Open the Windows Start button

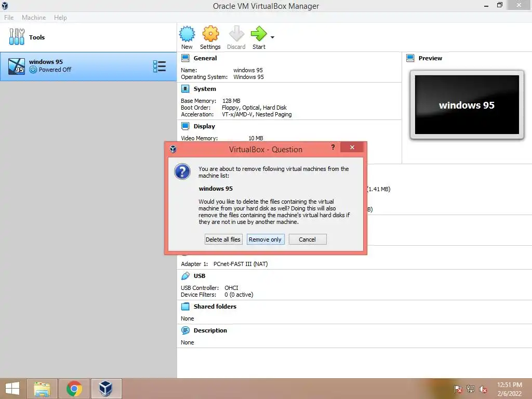[x=12, y=389]
